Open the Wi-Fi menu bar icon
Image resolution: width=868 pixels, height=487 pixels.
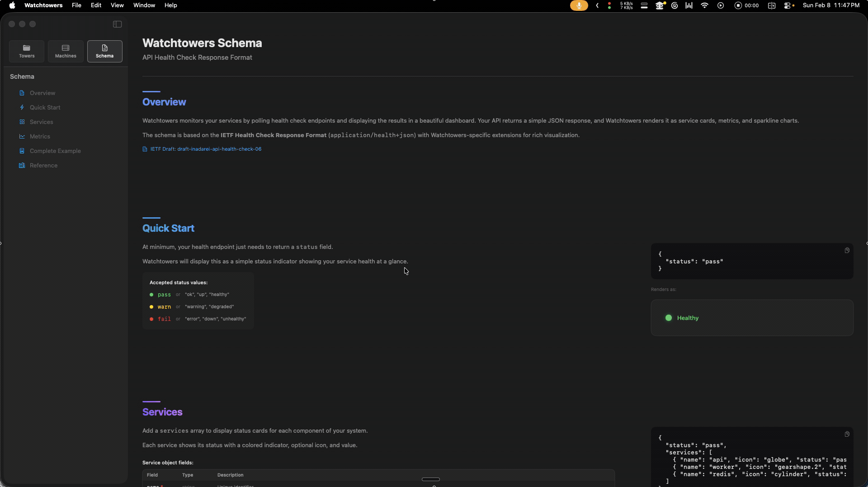point(704,5)
